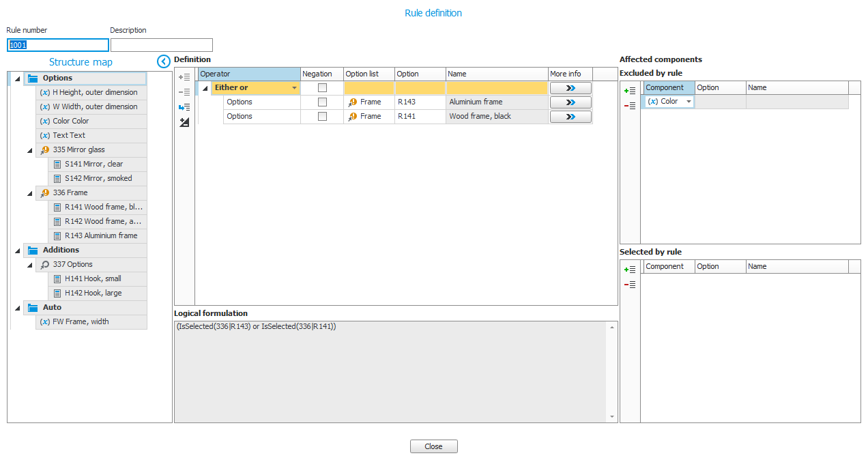The width and height of the screenshot is (868, 460).
Task: Click the remove row icon in Definition
Action: tap(184, 92)
